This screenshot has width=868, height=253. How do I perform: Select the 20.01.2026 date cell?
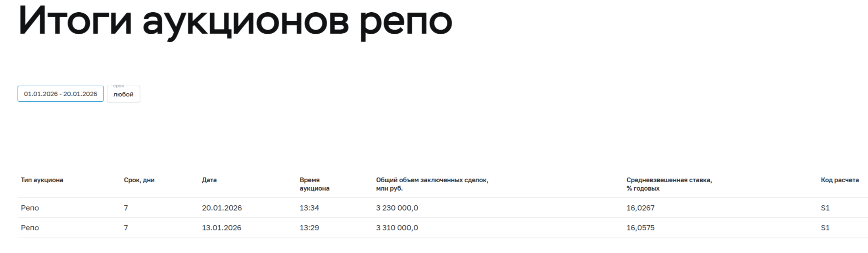222,208
